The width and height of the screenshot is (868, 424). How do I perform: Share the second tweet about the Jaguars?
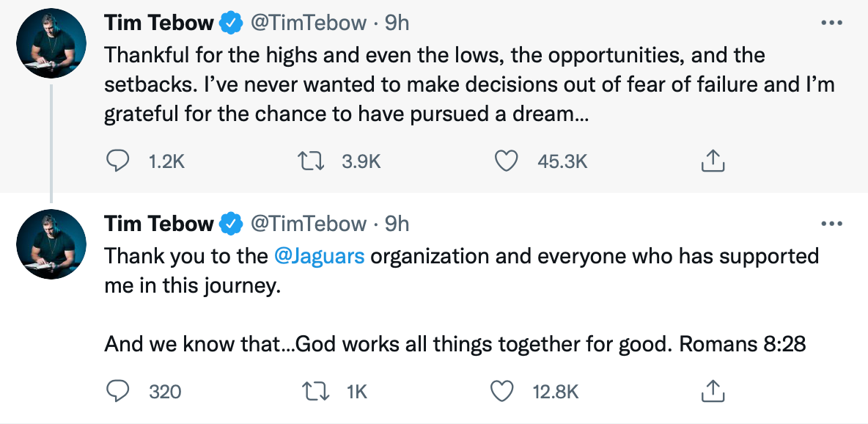[713, 392]
